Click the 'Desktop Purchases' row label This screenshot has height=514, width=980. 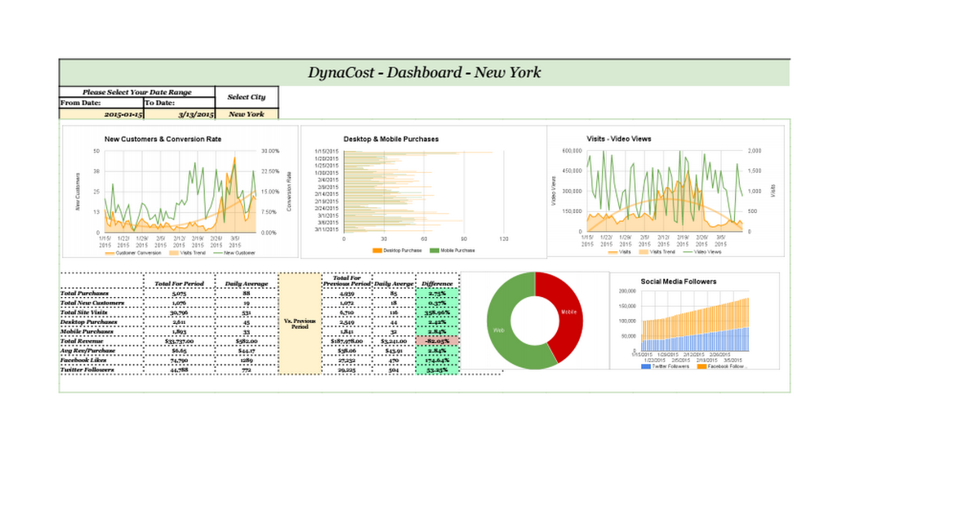coord(88,321)
